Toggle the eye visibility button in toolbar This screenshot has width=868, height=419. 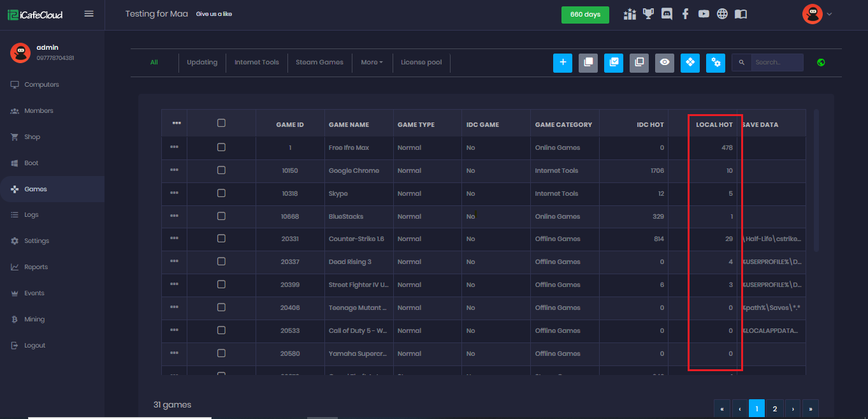click(665, 62)
